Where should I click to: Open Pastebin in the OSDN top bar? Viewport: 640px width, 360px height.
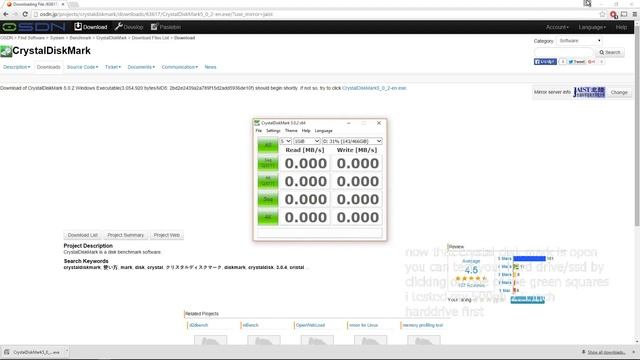coord(166,27)
